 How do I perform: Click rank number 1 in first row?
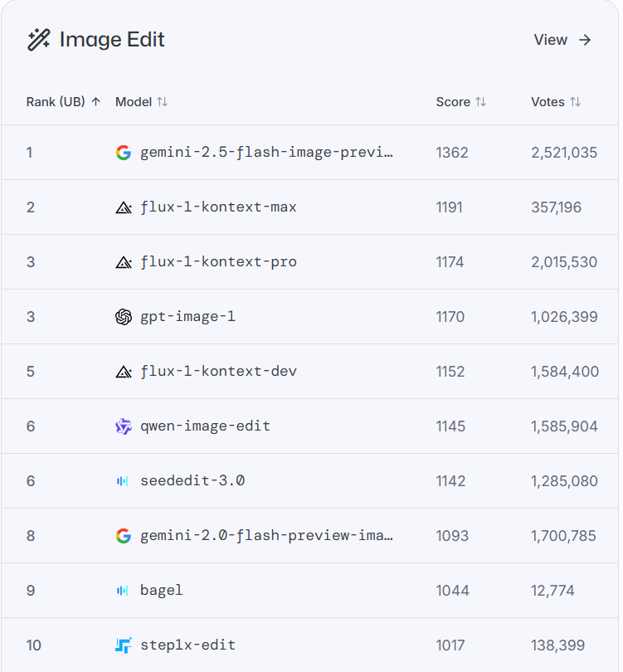pos(29,153)
